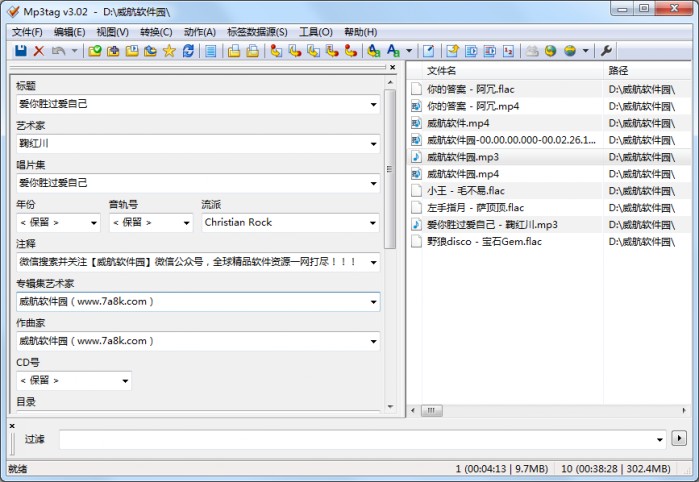Viewport: 699px width, 482px height.
Task: Select file 爱你胜过爱自己 - 鞠红川.mp3
Action: [492, 225]
